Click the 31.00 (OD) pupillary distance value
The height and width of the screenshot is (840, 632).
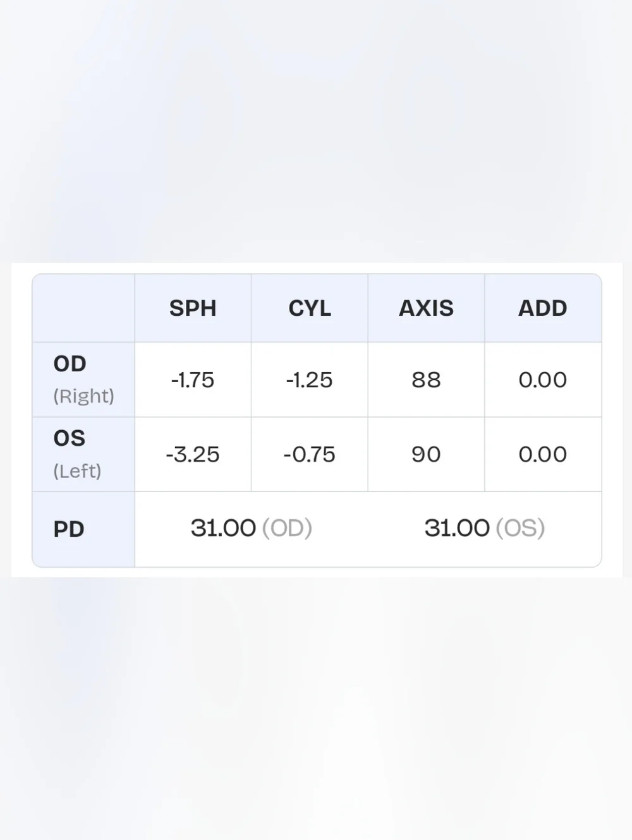coord(252,528)
